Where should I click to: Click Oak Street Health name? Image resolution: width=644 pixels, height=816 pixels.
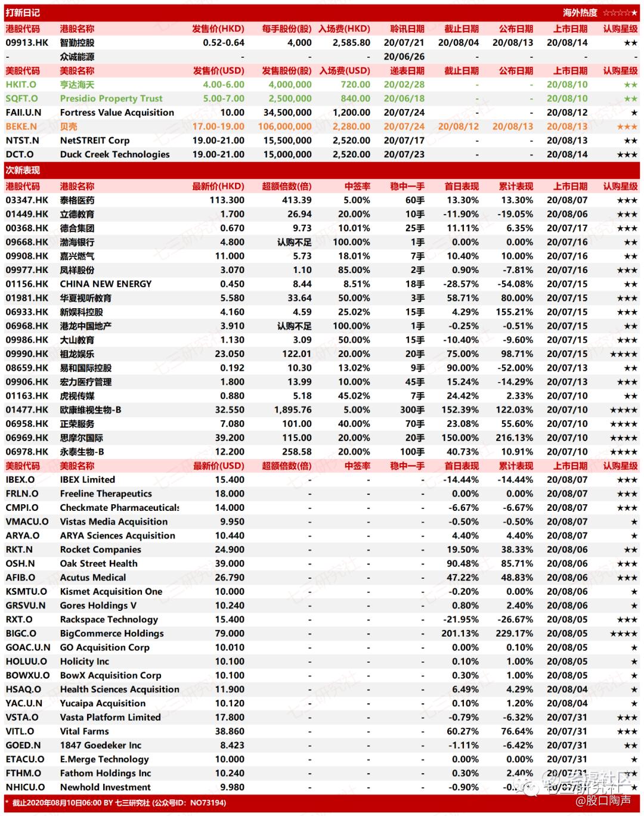tap(98, 564)
